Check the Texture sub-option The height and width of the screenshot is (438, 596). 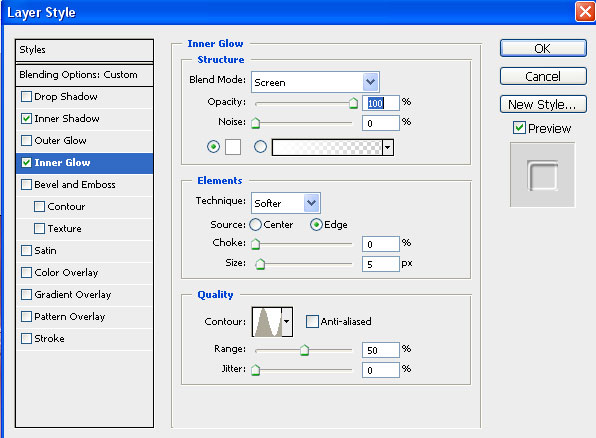click(x=39, y=229)
